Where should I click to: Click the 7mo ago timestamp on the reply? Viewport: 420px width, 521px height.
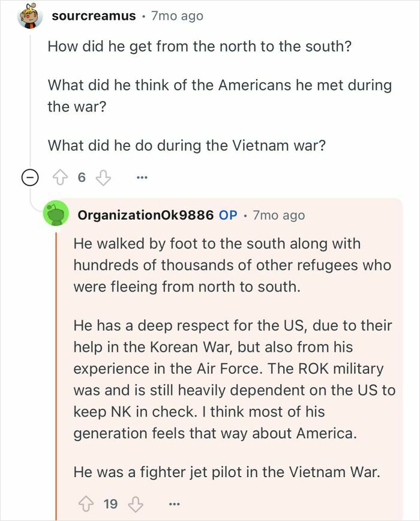coord(278,215)
